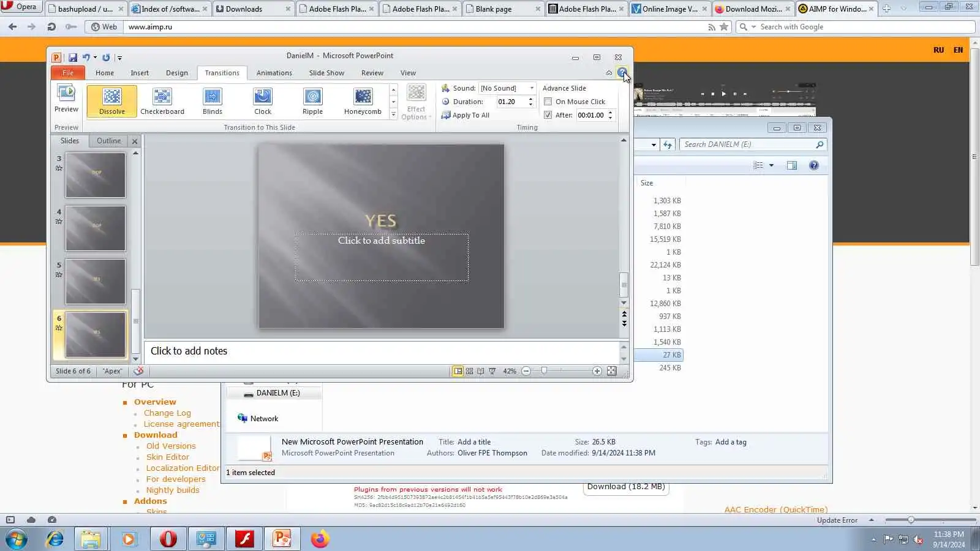Switch to the Design ribbon tab
Screen dimensions: 980x551
[x=177, y=73]
